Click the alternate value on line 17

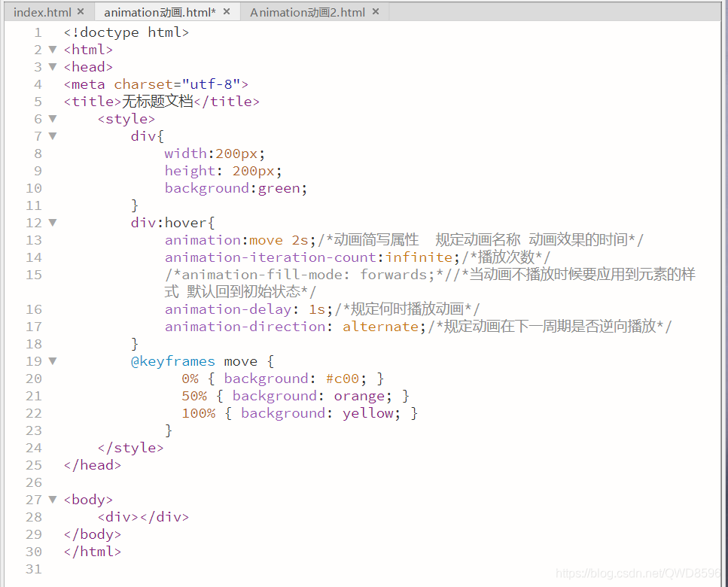click(381, 327)
